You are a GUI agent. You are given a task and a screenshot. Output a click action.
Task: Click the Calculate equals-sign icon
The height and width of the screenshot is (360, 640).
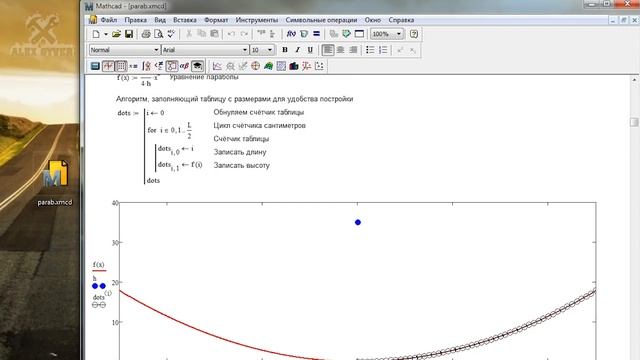[x=316, y=34]
